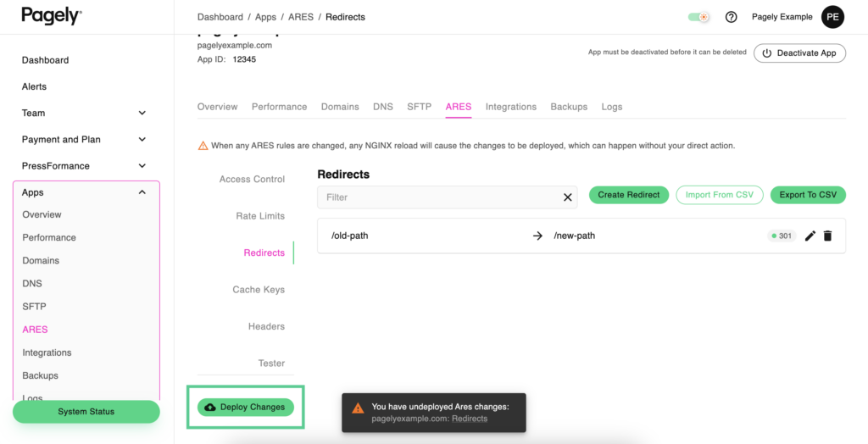The height and width of the screenshot is (444, 868).
Task: Delete the /old-path redirect with trash icon
Action: [827, 236]
